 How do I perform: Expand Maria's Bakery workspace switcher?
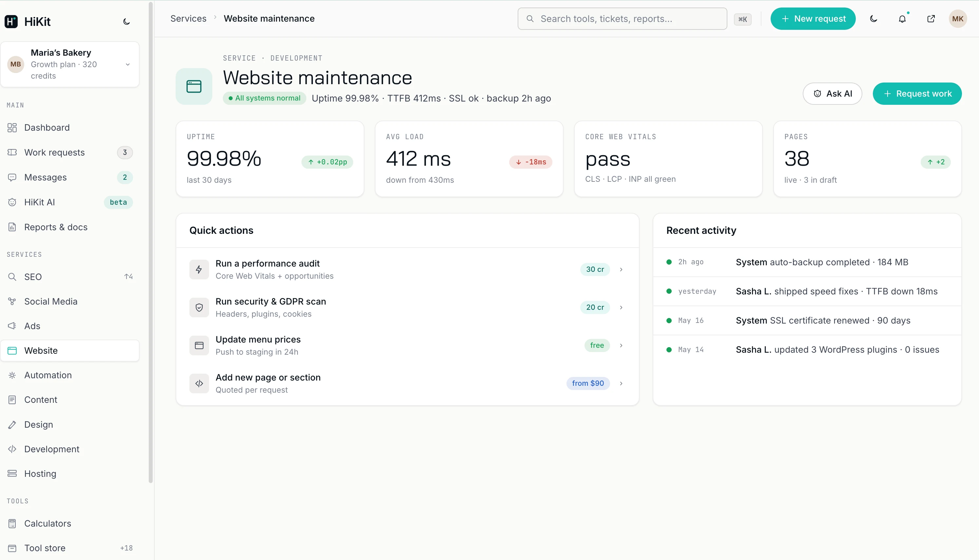click(70, 64)
